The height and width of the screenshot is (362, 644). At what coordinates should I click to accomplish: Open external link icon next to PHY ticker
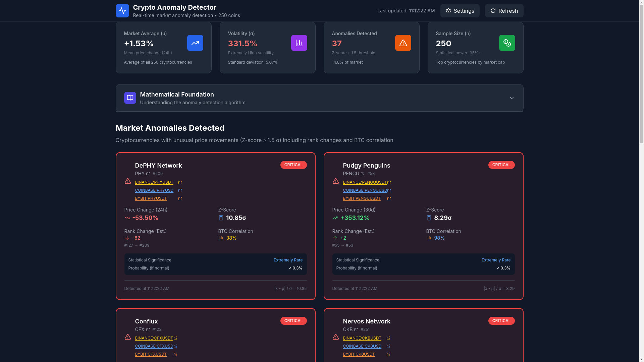[148, 174]
